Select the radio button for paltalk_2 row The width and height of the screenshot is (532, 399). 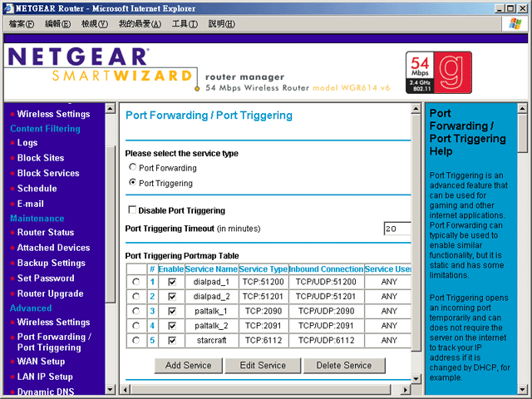click(136, 326)
